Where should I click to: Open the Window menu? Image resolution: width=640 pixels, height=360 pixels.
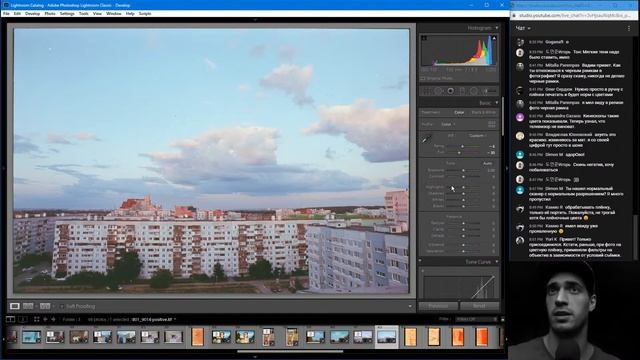(113, 13)
